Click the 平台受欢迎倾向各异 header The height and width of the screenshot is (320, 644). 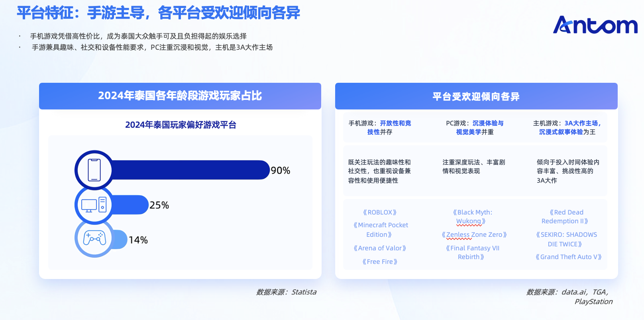[476, 96]
